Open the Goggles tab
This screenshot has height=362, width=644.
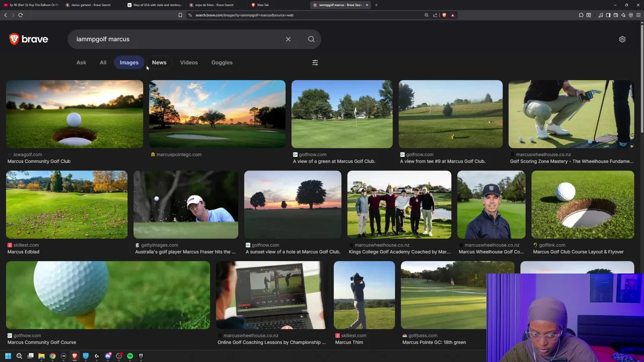pos(222,62)
